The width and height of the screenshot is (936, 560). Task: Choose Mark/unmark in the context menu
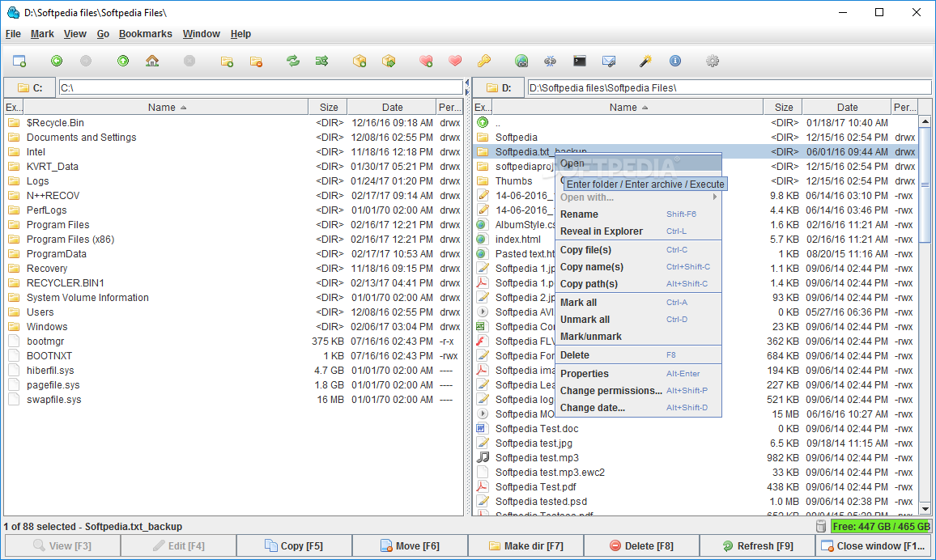pos(638,337)
